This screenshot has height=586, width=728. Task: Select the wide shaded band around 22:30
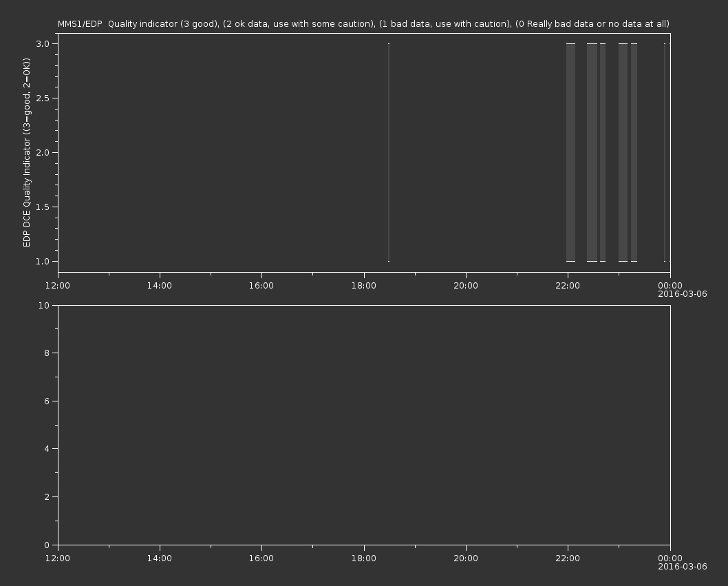pos(592,152)
